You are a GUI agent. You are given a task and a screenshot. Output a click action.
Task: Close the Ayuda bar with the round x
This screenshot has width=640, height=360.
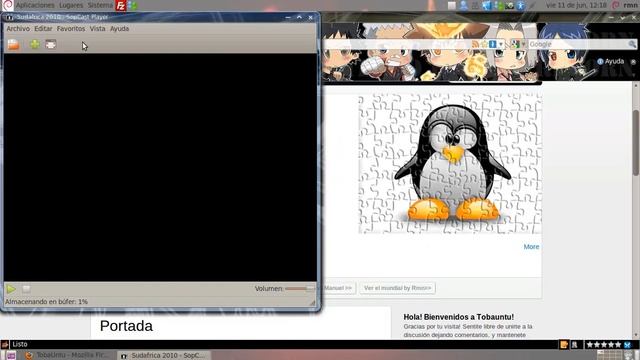(633, 62)
